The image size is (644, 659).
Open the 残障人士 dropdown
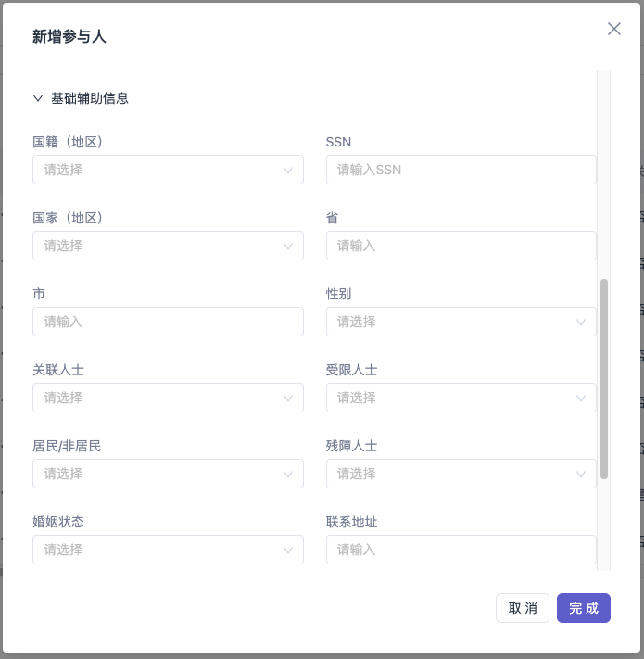click(461, 474)
